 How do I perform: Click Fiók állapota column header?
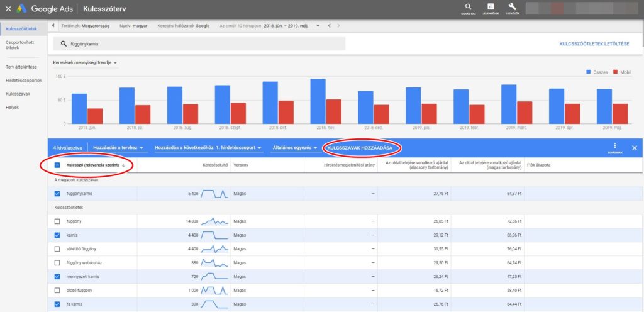pyautogui.click(x=538, y=165)
